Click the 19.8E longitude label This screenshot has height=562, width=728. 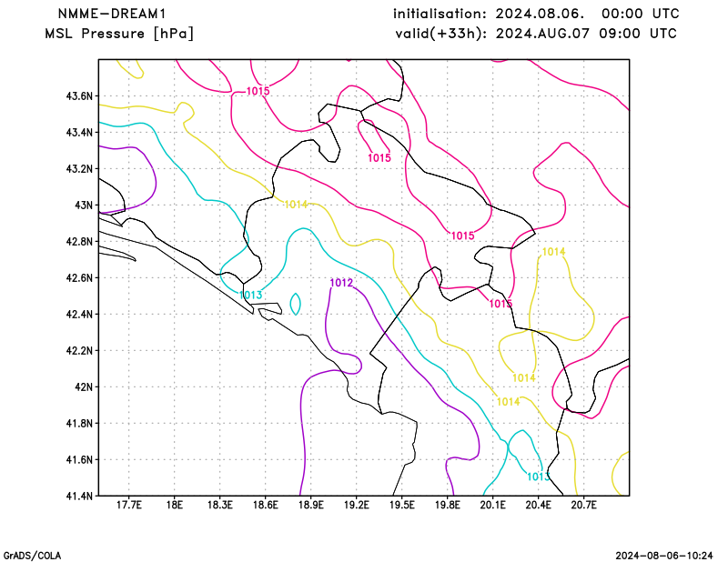tap(448, 505)
